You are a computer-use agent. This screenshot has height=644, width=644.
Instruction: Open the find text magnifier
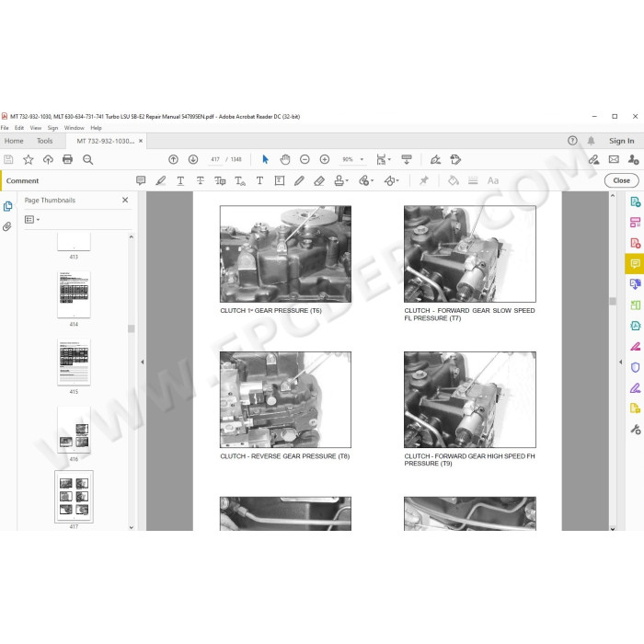[x=88, y=159]
